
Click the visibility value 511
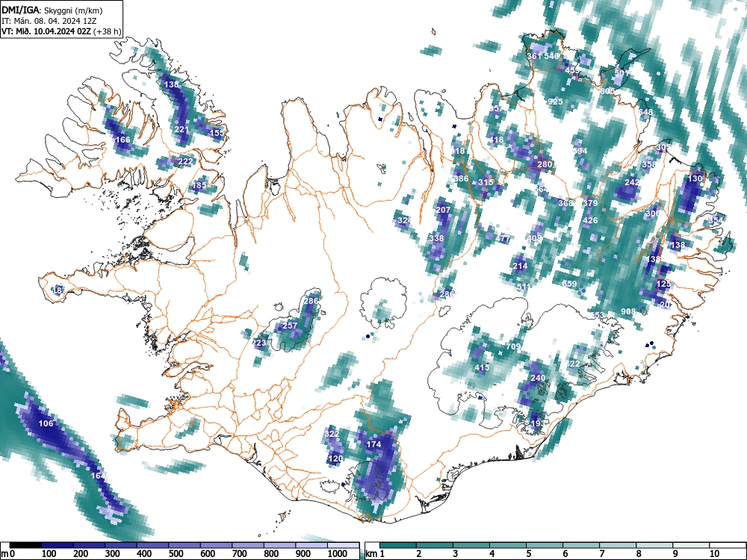[523, 287]
